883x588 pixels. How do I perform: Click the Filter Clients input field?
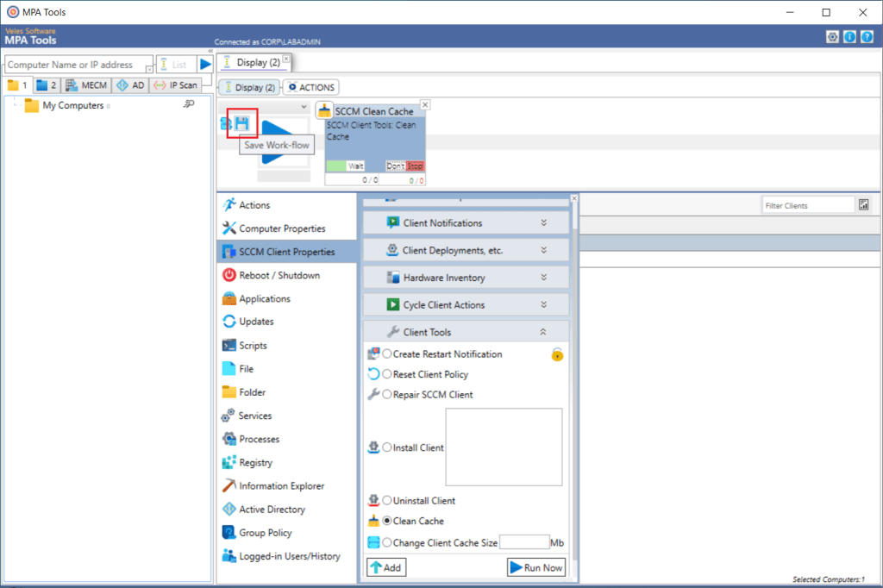808,205
